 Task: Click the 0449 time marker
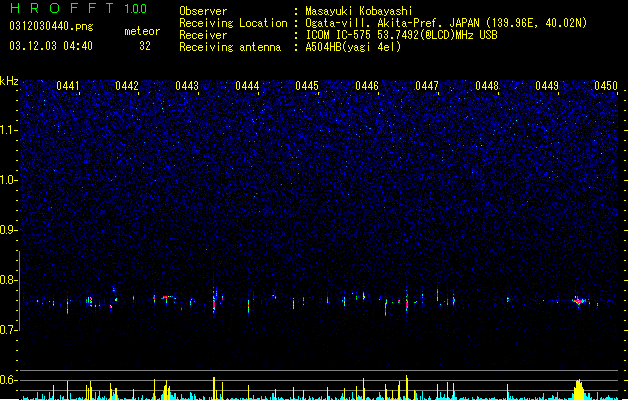tap(547, 86)
